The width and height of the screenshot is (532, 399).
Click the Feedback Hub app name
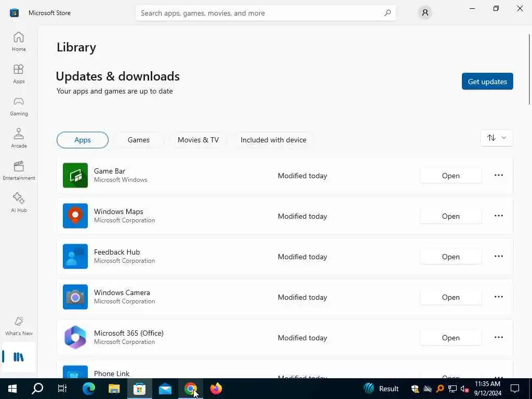click(117, 252)
